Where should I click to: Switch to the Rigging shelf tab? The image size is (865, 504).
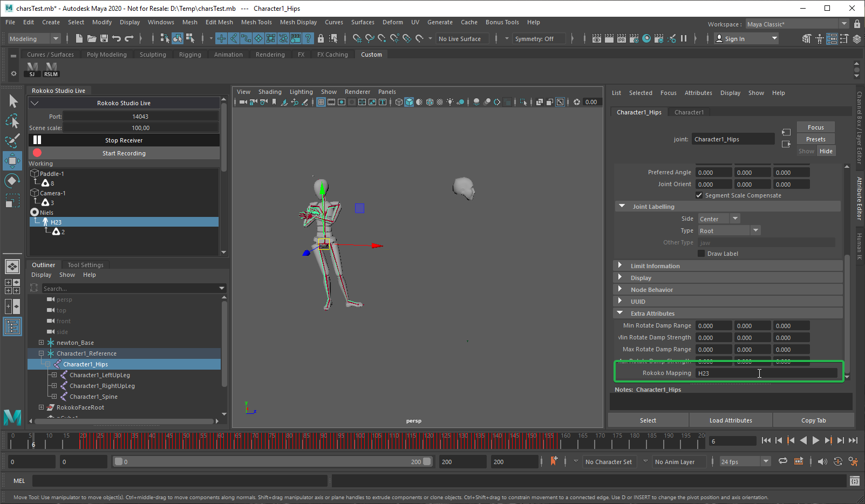(x=190, y=55)
